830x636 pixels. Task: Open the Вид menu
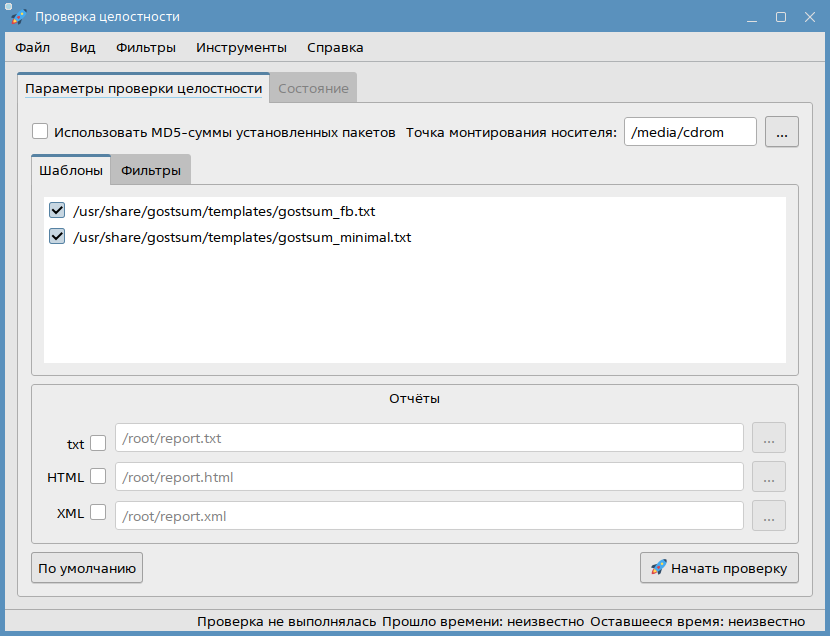[x=83, y=47]
